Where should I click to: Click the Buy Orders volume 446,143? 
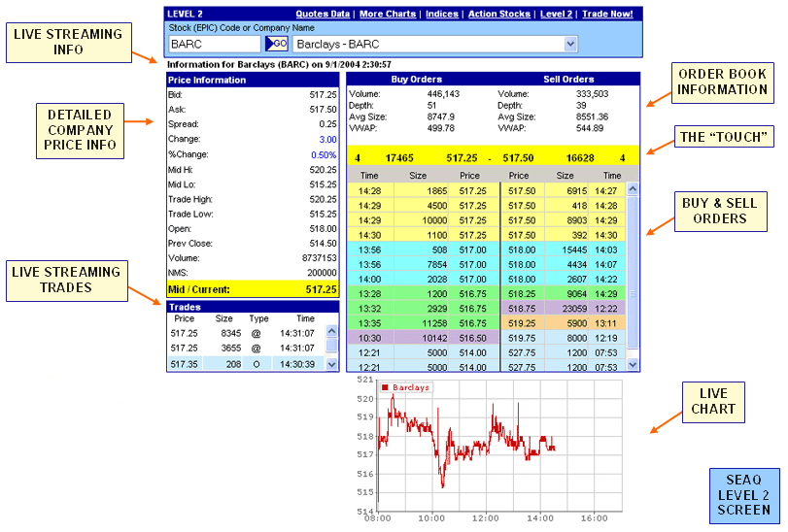(443, 94)
